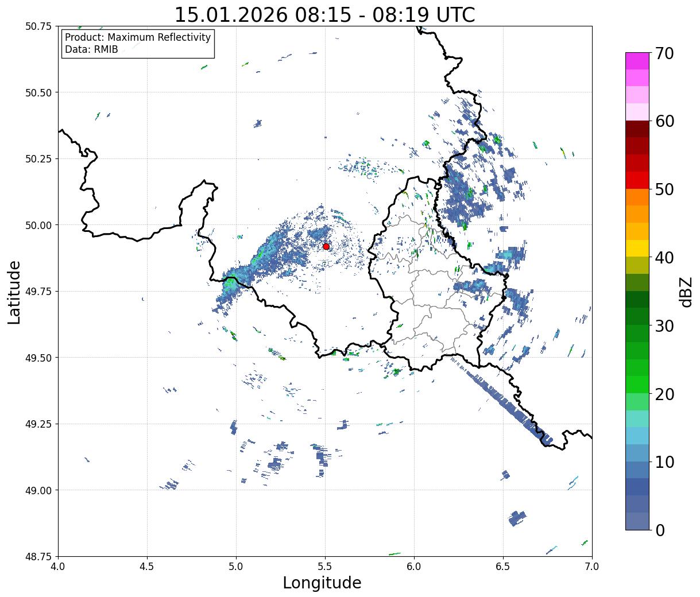Click the longitude tick label 4.5

[147, 566]
